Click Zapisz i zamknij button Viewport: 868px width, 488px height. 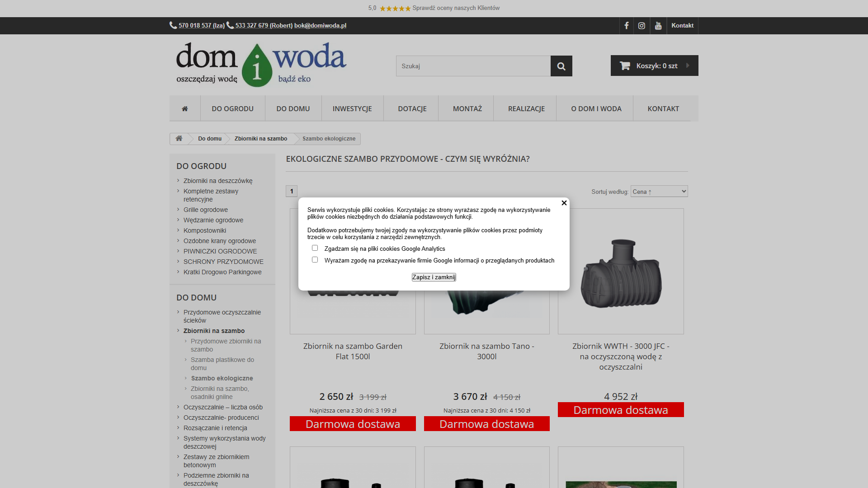click(x=434, y=277)
